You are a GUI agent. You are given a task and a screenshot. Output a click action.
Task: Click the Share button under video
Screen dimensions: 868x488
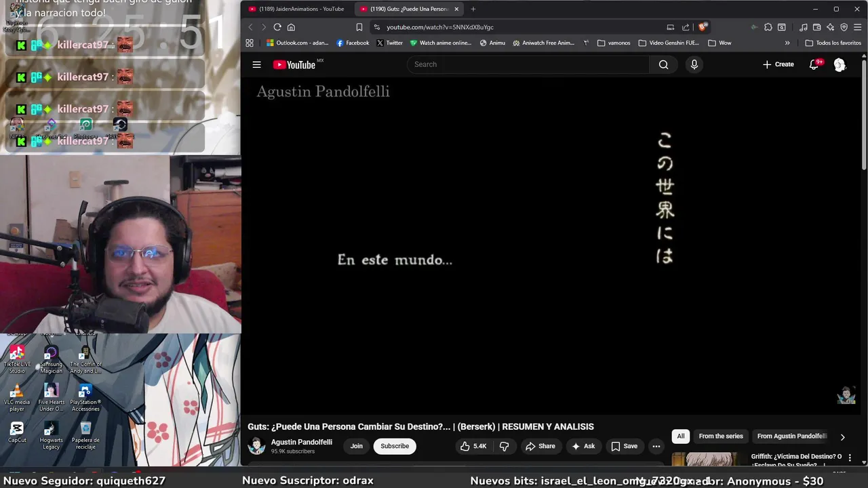coord(540,446)
